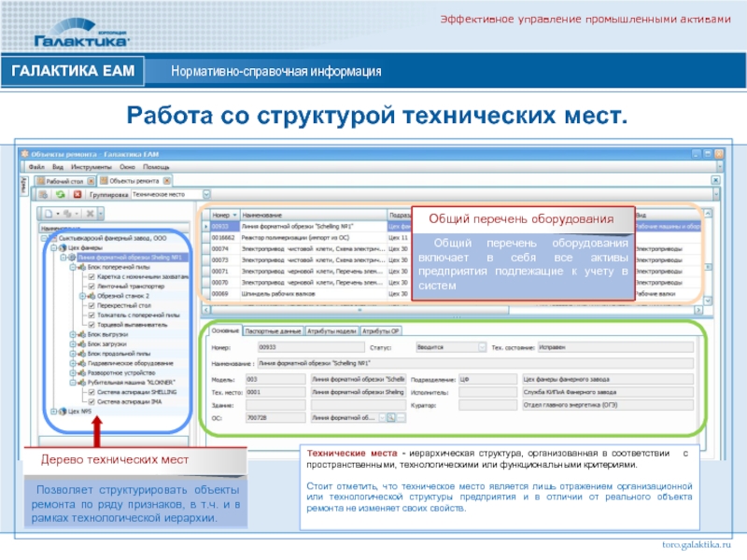This screenshot has height=560, width=747.
Task: Click the gear icon of Линия форматной обрезки node
Action: 72,258
